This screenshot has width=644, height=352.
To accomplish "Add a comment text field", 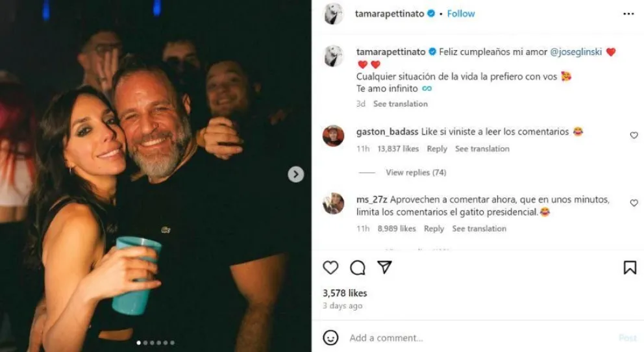I will coord(480,338).
